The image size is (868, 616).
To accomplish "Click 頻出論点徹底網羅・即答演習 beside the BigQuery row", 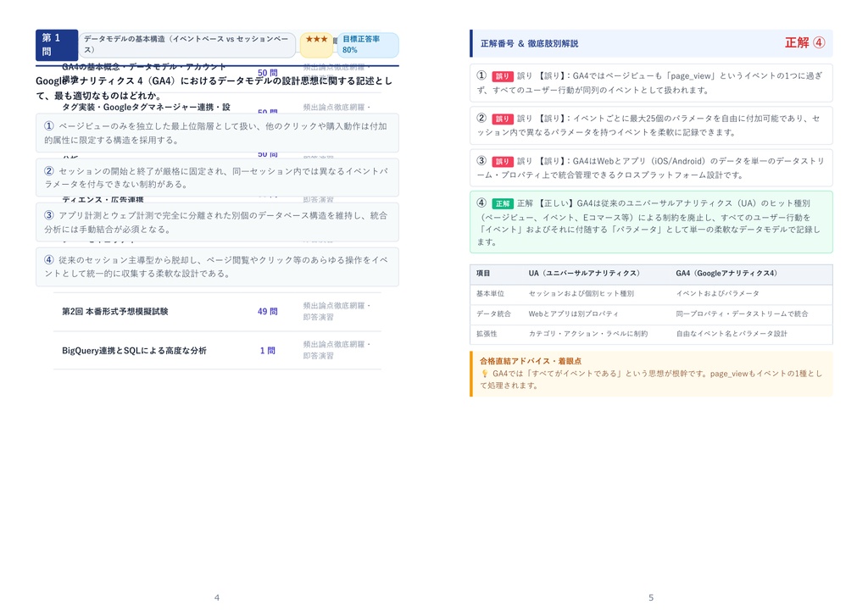I will pyautogui.click(x=337, y=350).
